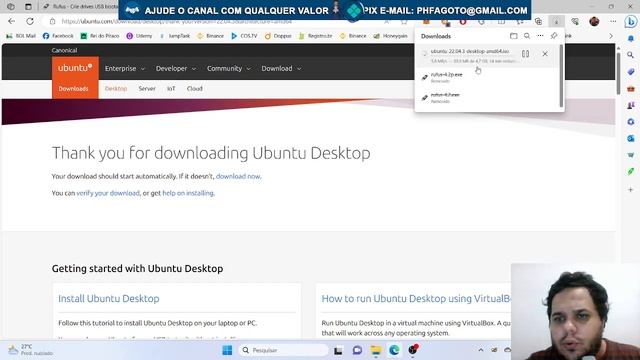Viewport: 640px width, 360px height.
Task: Open the BOL Mail bookmark
Action: [21, 36]
